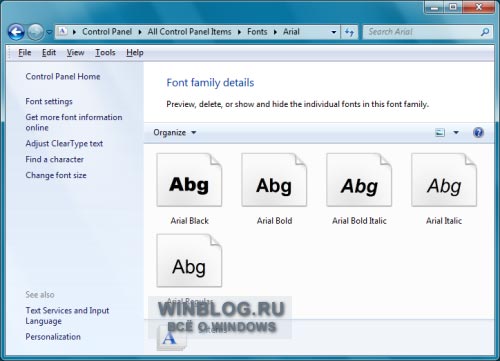The image size is (500, 361).
Task: Select the Arial Bold font icon
Action: (274, 180)
